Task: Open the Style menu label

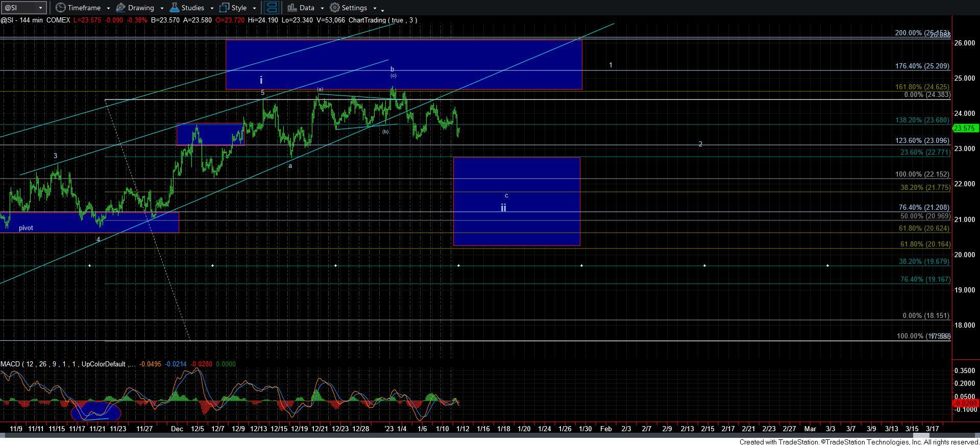Action: point(239,8)
